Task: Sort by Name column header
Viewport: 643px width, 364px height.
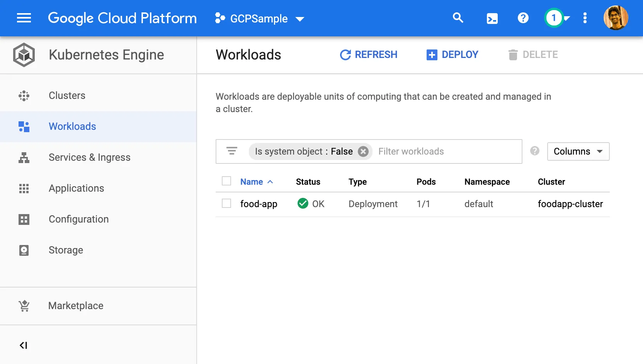Action: 257,182
